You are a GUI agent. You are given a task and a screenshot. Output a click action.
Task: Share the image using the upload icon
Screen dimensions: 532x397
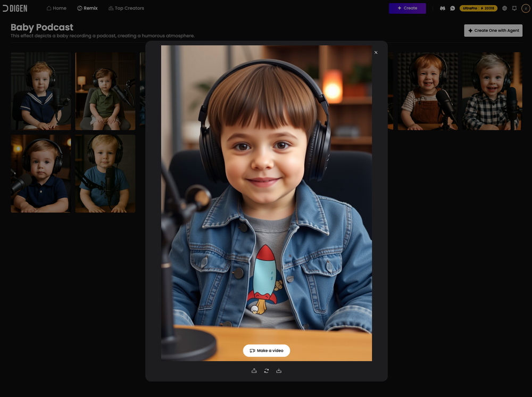pyautogui.click(x=254, y=370)
